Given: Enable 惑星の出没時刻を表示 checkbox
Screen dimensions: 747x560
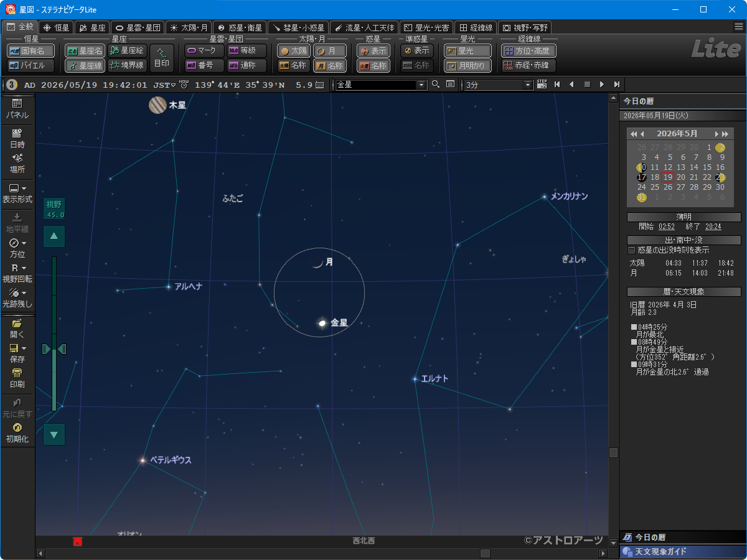Looking at the screenshot, I should click(632, 250).
